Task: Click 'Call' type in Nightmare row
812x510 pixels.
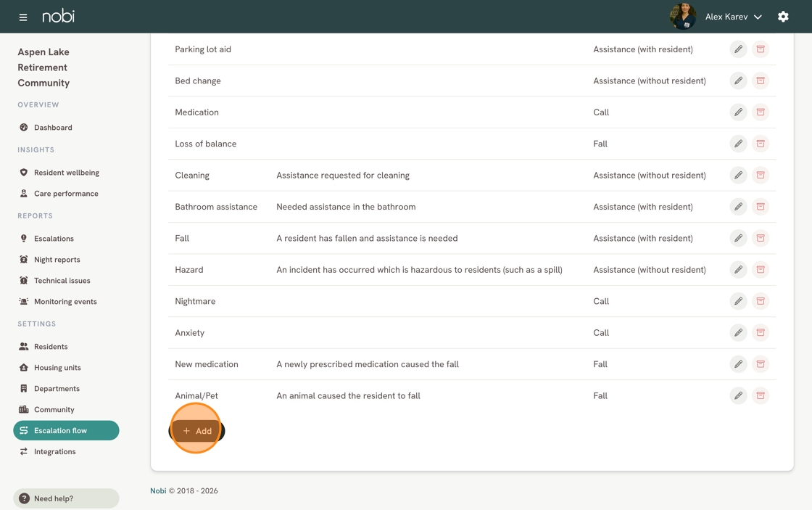Action: [x=601, y=301]
